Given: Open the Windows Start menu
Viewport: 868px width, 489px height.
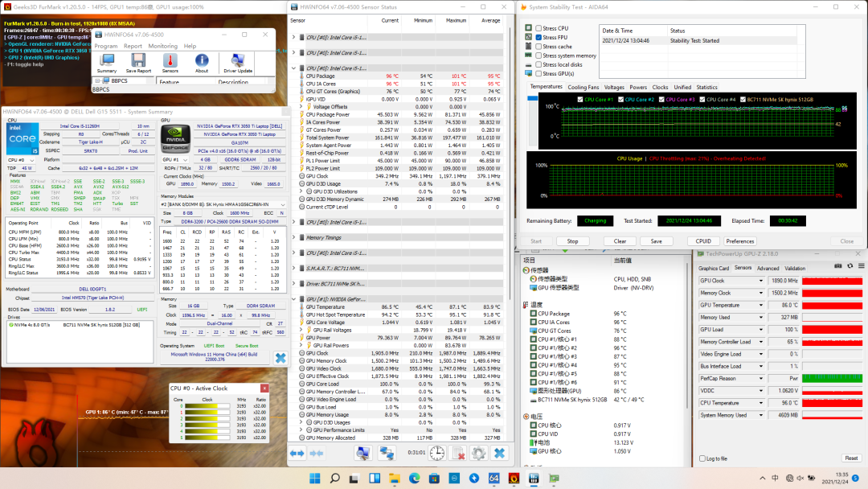Looking at the screenshot, I should tap(314, 478).
